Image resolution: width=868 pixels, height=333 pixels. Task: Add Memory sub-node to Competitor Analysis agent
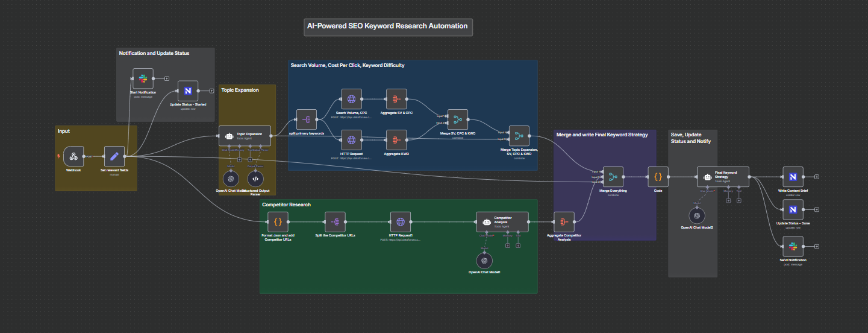point(507,246)
